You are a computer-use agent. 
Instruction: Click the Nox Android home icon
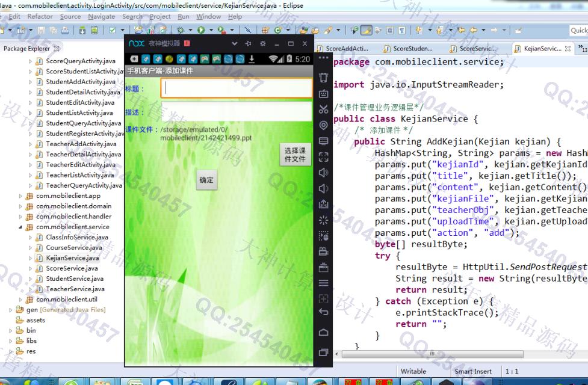pyautogui.click(x=323, y=333)
